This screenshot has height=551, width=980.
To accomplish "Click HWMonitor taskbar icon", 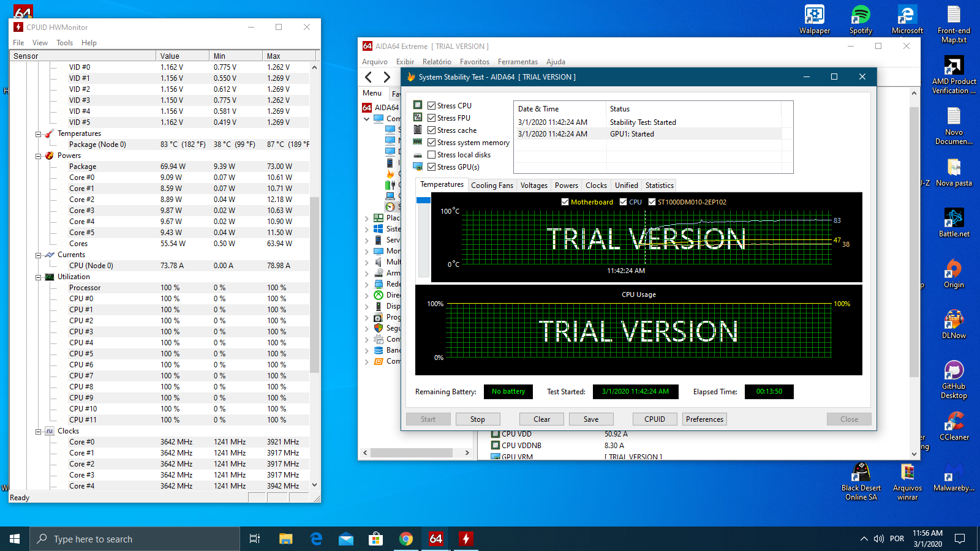I will click(466, 539).
